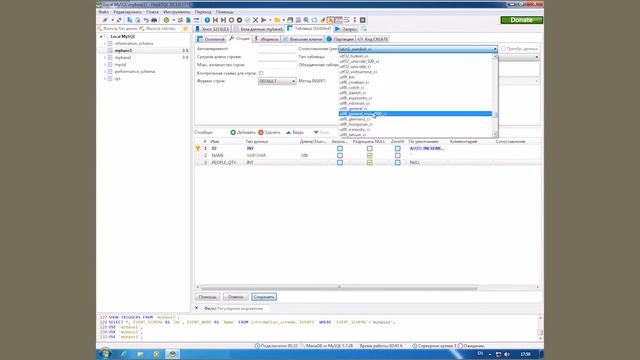Switch to the Индексы tab
This screenshot has width=640, height=360.
click(x=267, y=39)
